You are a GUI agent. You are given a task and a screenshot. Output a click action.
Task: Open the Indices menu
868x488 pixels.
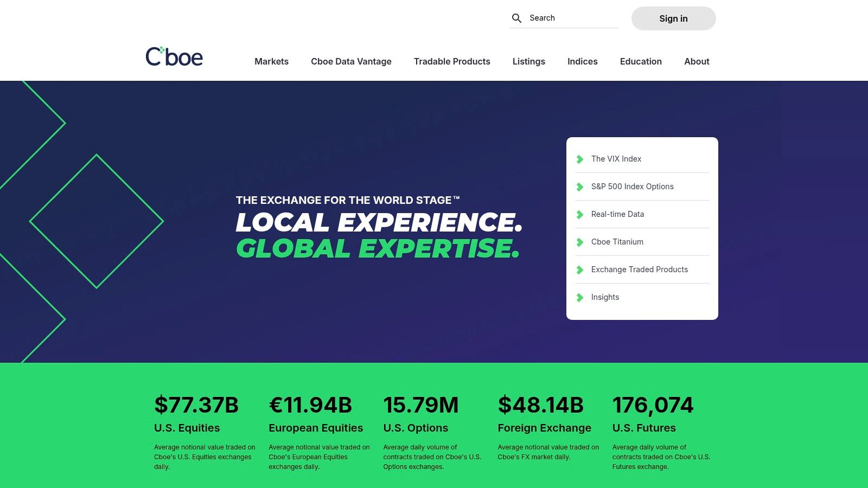click(x=583, y=61)
